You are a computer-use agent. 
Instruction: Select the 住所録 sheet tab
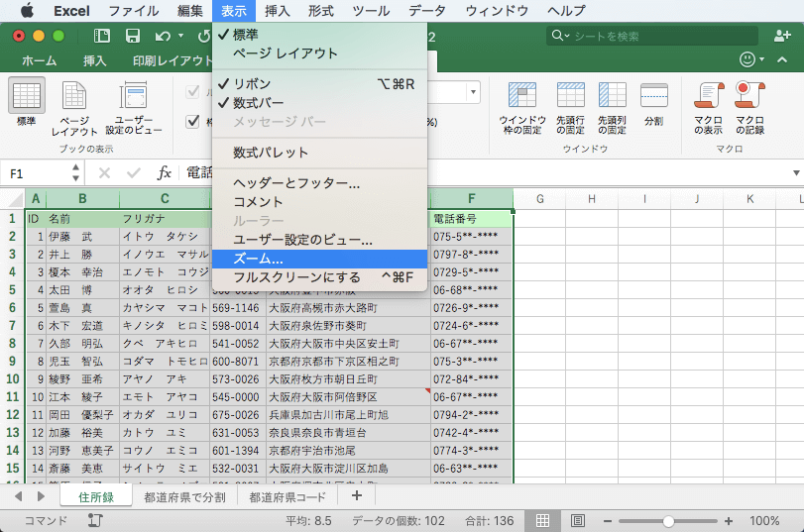tap(96, 496)
